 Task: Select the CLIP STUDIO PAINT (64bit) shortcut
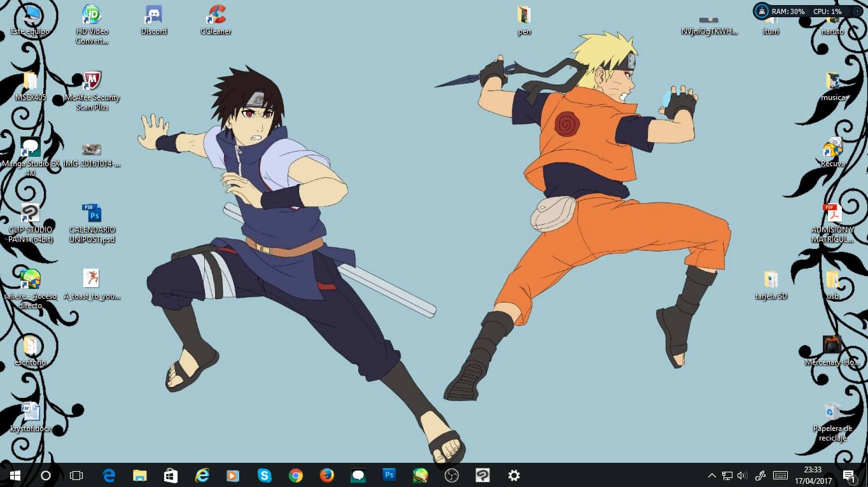pyautogui.click(x=30, y=223)
